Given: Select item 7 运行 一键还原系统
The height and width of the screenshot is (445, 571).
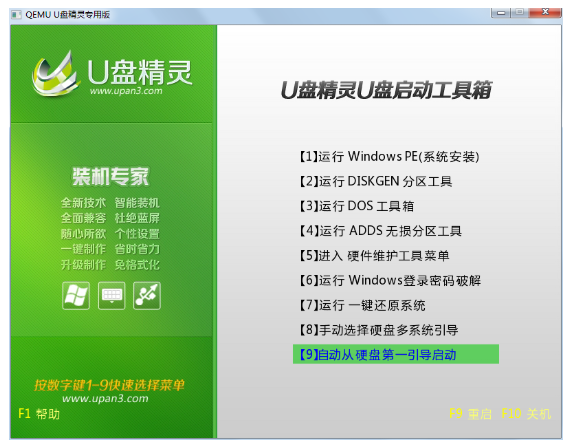Looking at the screenshot, I should click(362, 305).
